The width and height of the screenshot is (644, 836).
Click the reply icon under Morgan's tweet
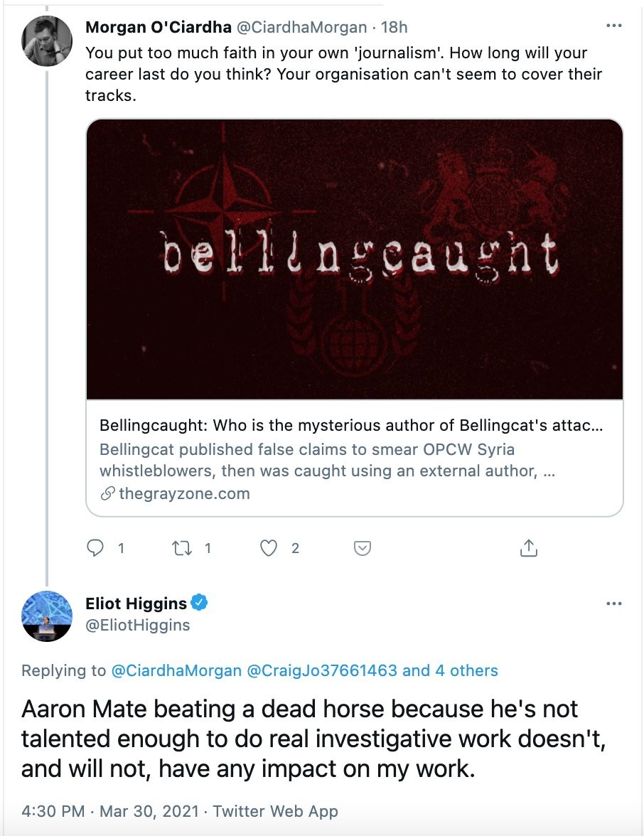click(x=95, y=547)
